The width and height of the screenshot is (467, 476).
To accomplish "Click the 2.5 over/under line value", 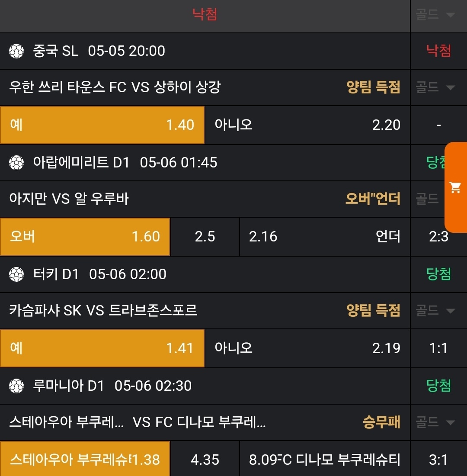I will [205, 237].
